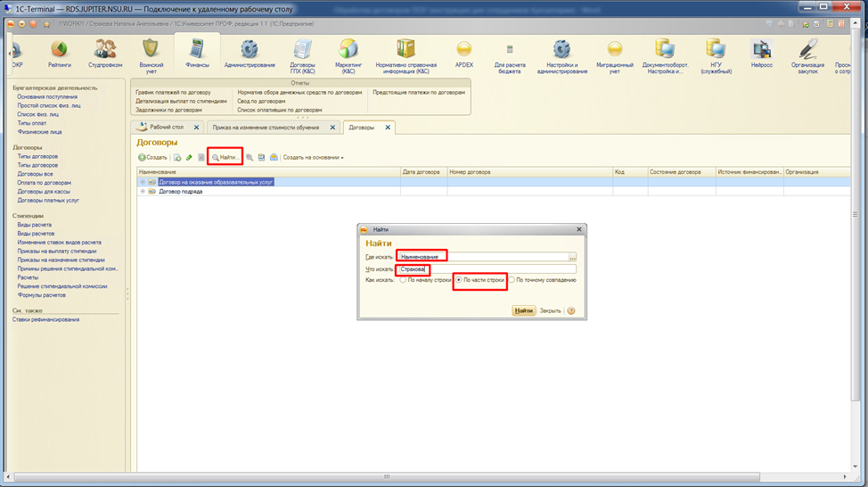Open help icon in Найти dialog

(571, 311)
